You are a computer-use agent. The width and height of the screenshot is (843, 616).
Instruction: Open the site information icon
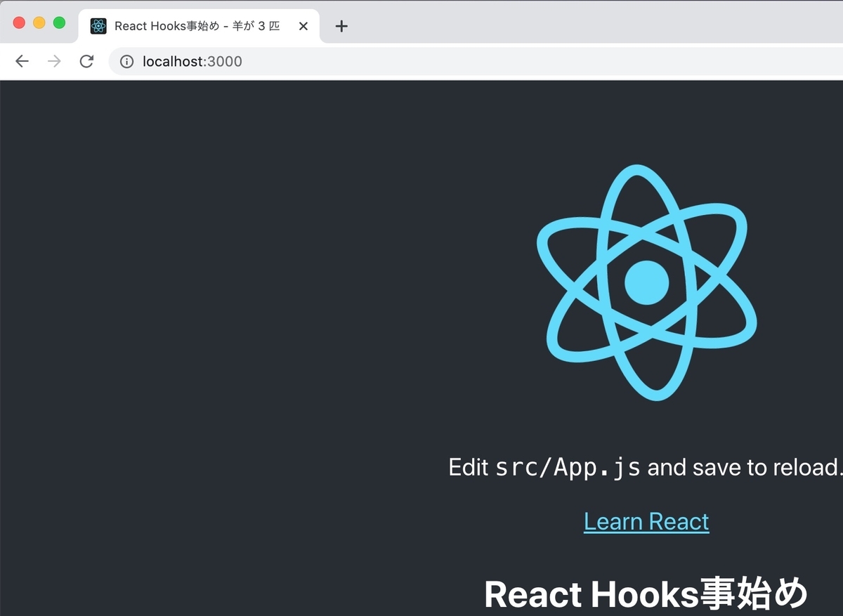[126, 62]
